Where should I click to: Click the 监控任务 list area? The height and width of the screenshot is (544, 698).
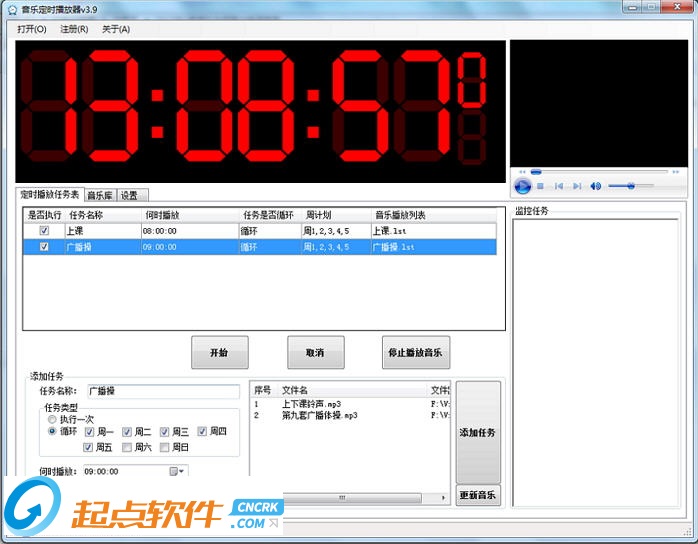coord(596,362)
